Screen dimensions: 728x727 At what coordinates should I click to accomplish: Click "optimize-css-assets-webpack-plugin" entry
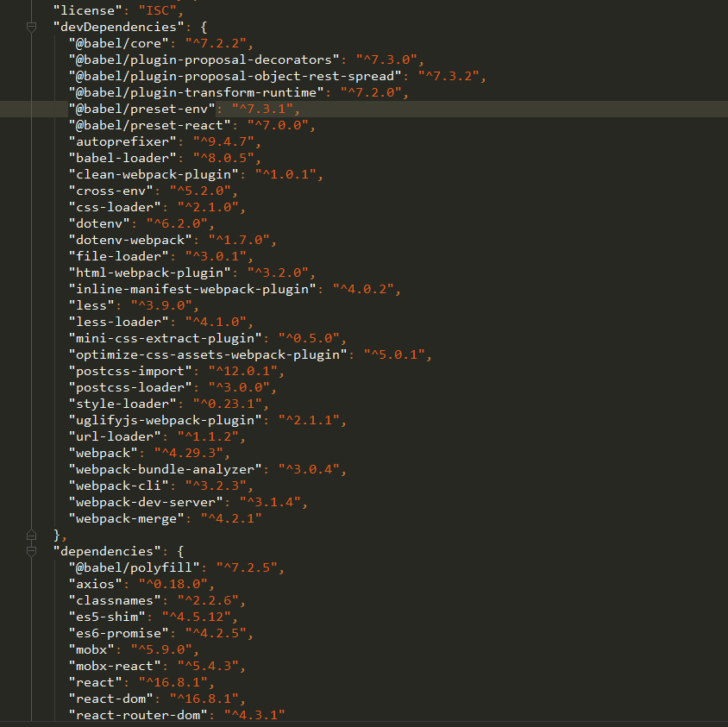tap(250, 354)
